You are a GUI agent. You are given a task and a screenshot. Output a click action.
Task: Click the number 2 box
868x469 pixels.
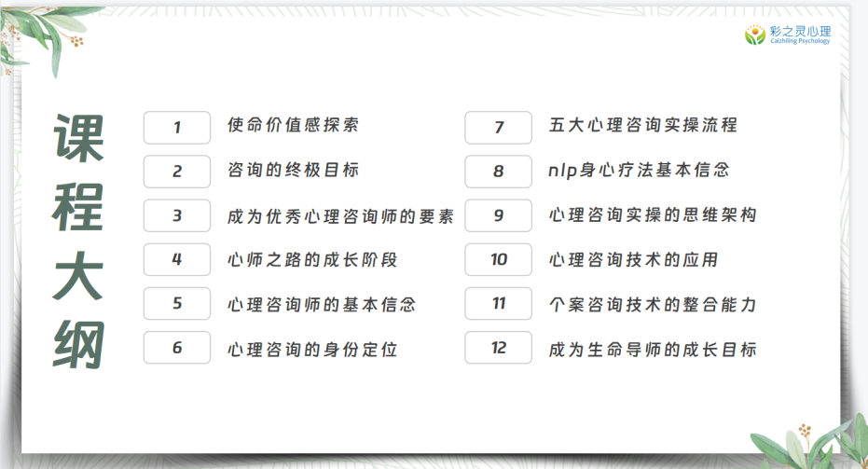[x=176, y=172]
